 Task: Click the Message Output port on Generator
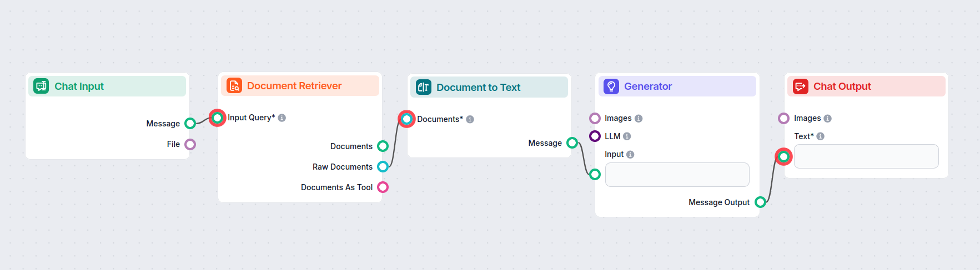(x=761, y=202)
